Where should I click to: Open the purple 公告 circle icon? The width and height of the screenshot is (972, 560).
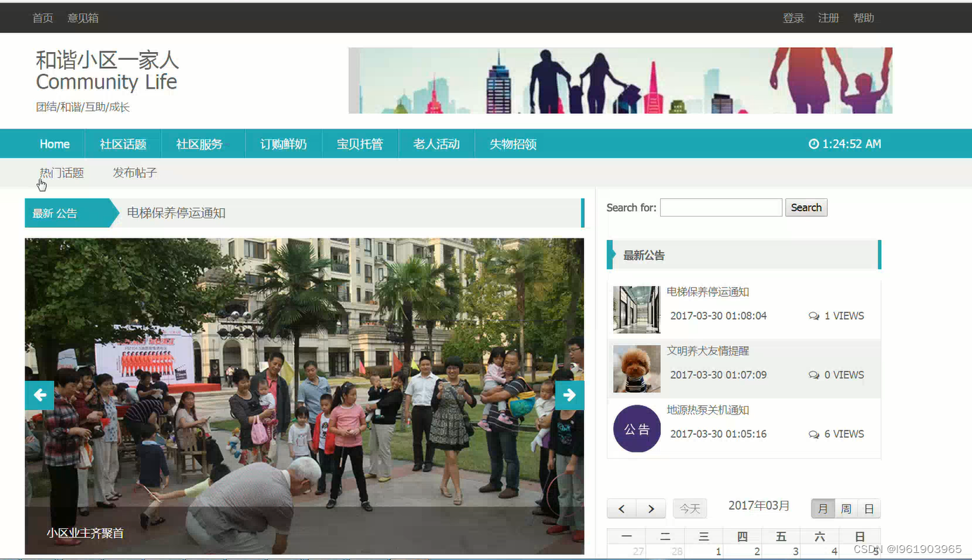(637, 428)
